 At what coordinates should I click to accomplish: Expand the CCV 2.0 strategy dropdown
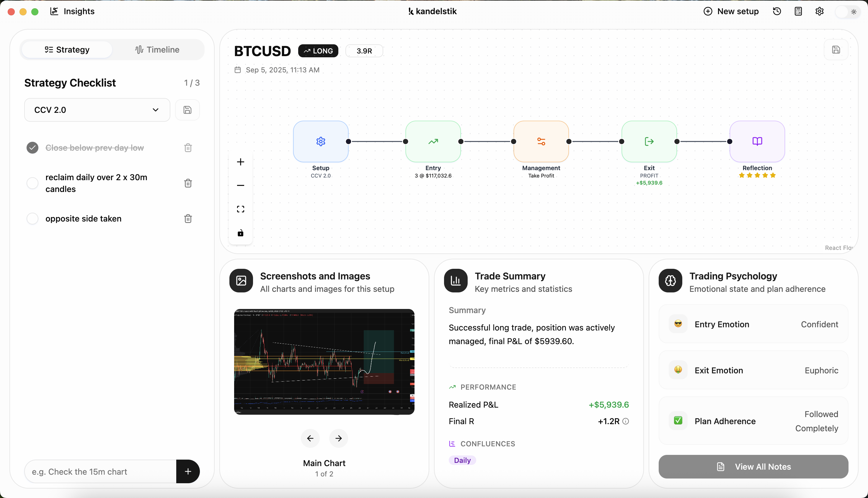(x=97, y=110)
